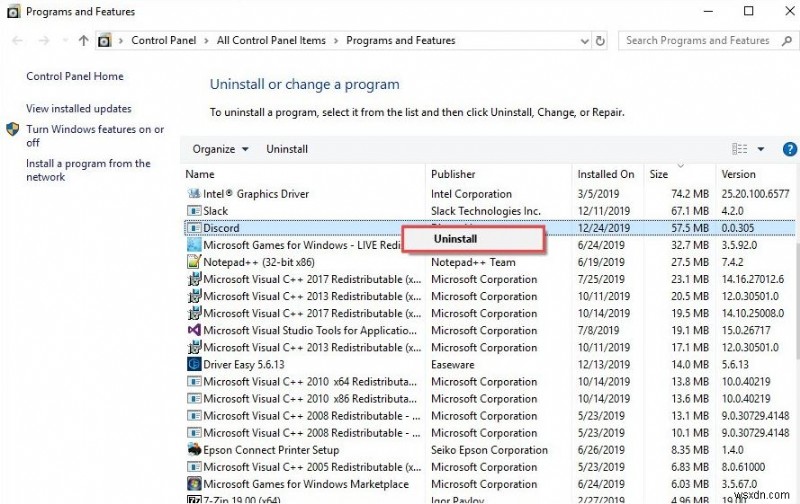Click the Visual Studio Tools icon
Image resolution: width=800 pixels, height=504 pixels.
pyautogui.click(x=194, y=330)
